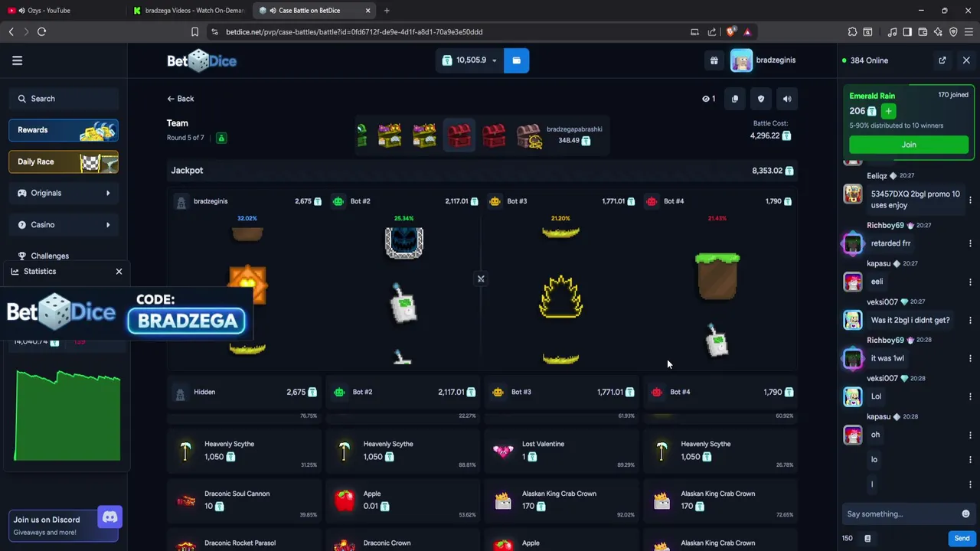Open Brave main menu
Screen dimensions: 980x551
click(969, 32)
